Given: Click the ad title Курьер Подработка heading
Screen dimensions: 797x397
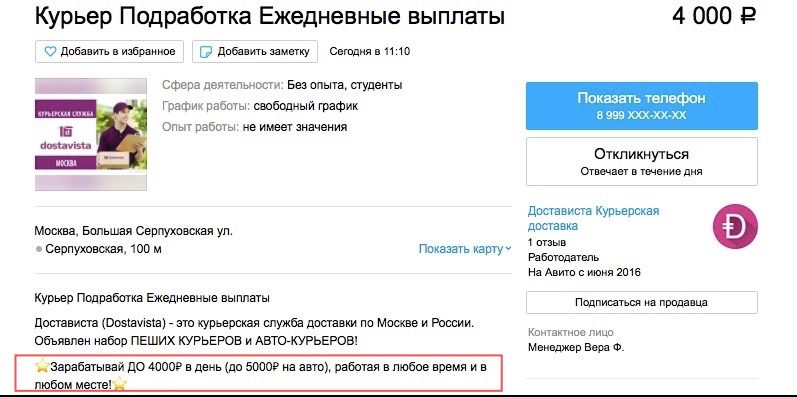Looking at the screenshot, I should point(270,17).
